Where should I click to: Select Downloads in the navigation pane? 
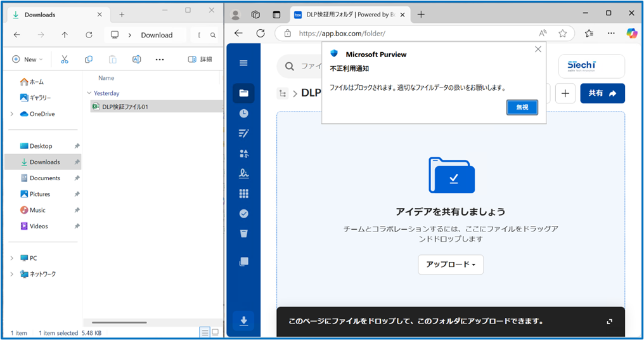tap(44, 162)
